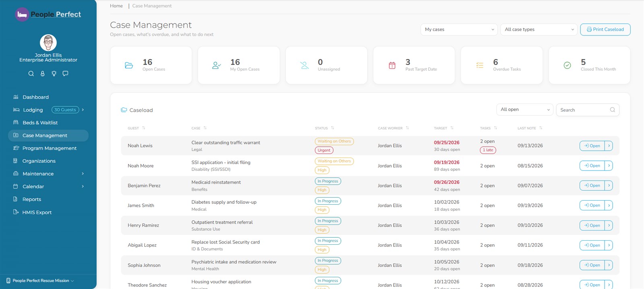The height and width of the screenshot is (289, 644).
Task: Select Case Management in the sidebar
Action: (48, 135)
